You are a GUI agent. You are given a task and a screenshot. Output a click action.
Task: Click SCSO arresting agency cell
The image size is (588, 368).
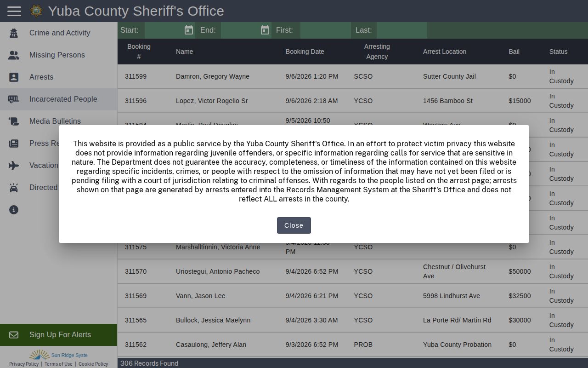pyautogui.click(x=363, y=76)
